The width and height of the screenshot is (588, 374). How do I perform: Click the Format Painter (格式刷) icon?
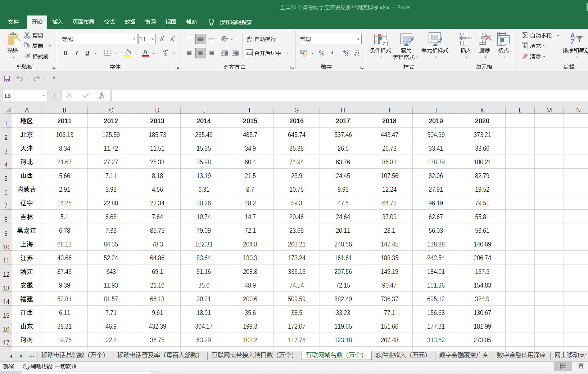(28, 56)
